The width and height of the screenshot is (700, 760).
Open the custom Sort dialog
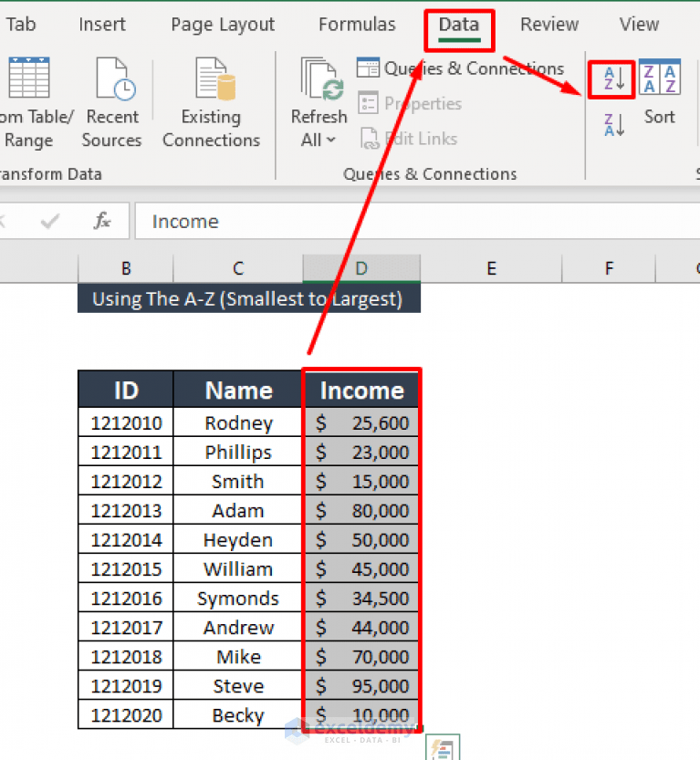point(659,92)
